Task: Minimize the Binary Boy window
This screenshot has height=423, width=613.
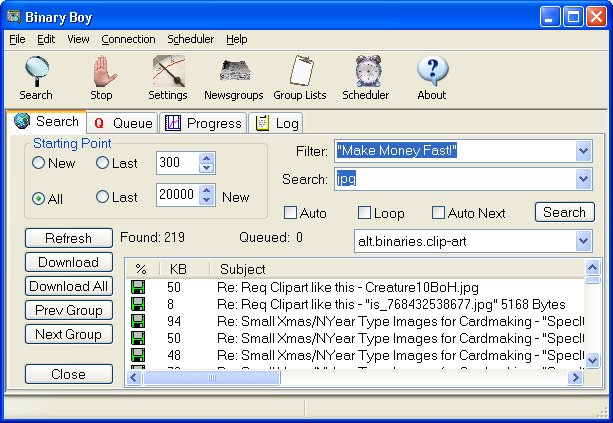Action: [550, 17]
